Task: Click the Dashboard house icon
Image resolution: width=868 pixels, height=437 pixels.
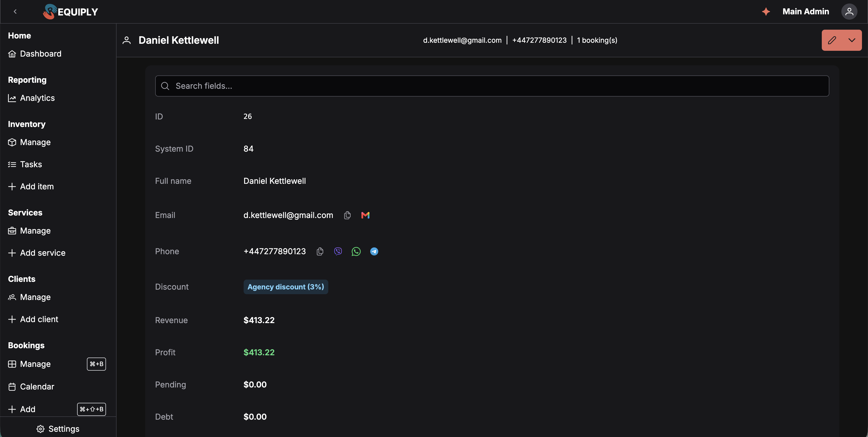Action: [x=12, y=54]
